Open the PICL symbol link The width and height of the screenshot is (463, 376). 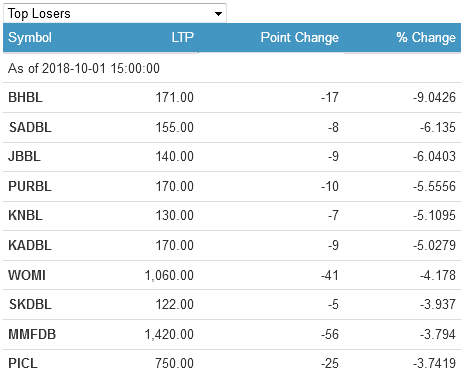(23, 363)
